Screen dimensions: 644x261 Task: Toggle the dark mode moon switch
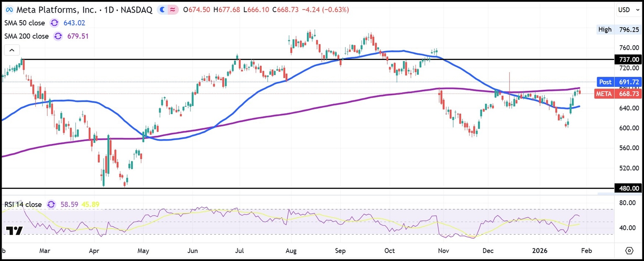(162, 9)
